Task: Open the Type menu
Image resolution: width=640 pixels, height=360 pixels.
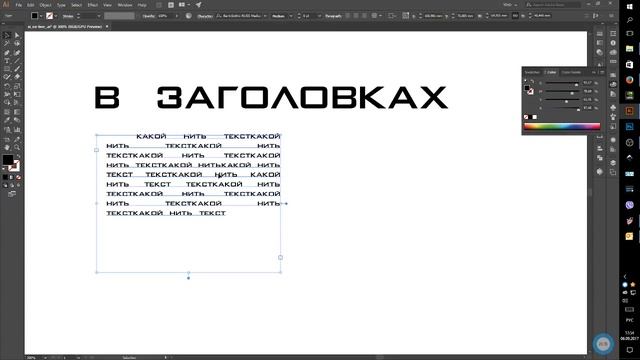Action: pyautogui.click(x=61, y=5)
